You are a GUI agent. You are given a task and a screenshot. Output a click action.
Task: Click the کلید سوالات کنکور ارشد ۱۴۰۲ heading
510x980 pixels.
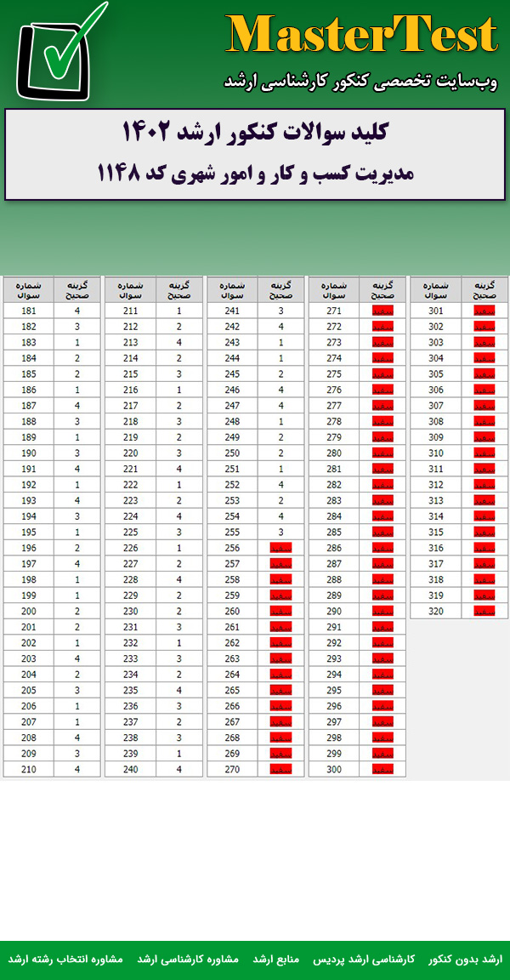[255, 134]
